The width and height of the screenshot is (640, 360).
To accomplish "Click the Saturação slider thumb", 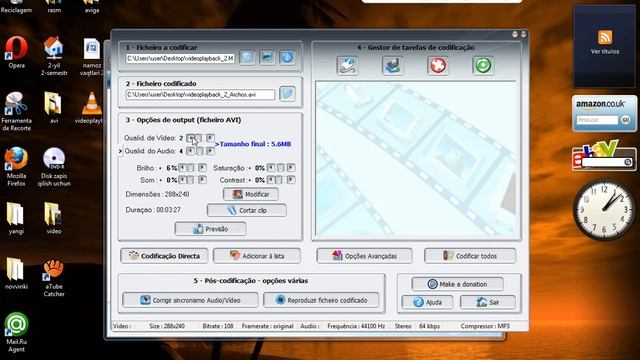I will (280, 168).
